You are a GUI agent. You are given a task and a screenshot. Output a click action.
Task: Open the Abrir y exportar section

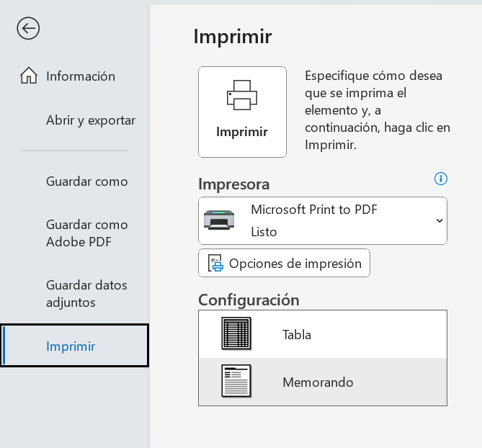point(91,120)
